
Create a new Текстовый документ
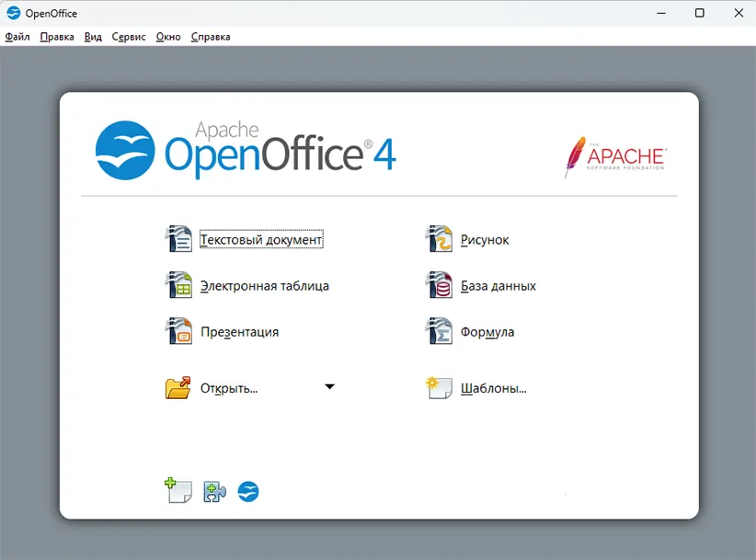(x=261, y=240)
